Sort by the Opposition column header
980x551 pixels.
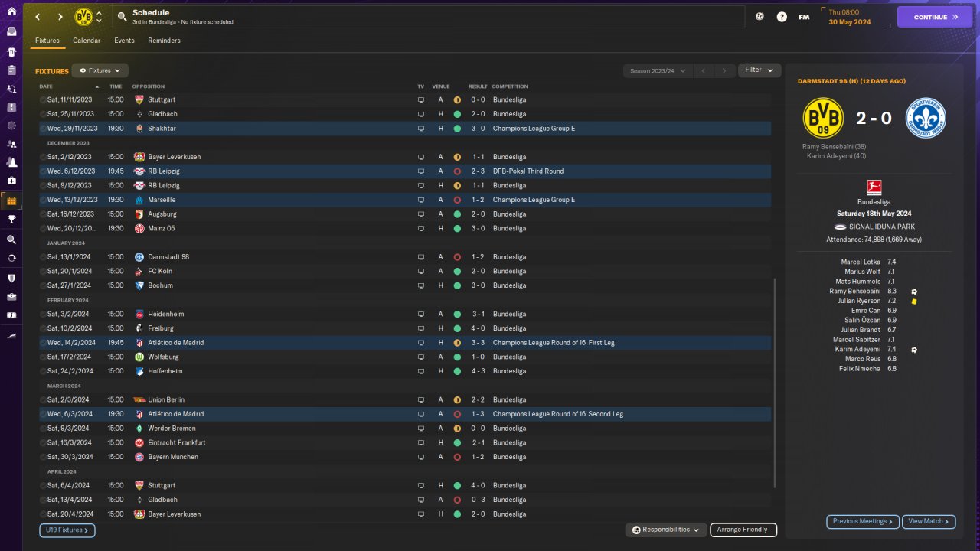pyautogui.click(x=149, y=86)
